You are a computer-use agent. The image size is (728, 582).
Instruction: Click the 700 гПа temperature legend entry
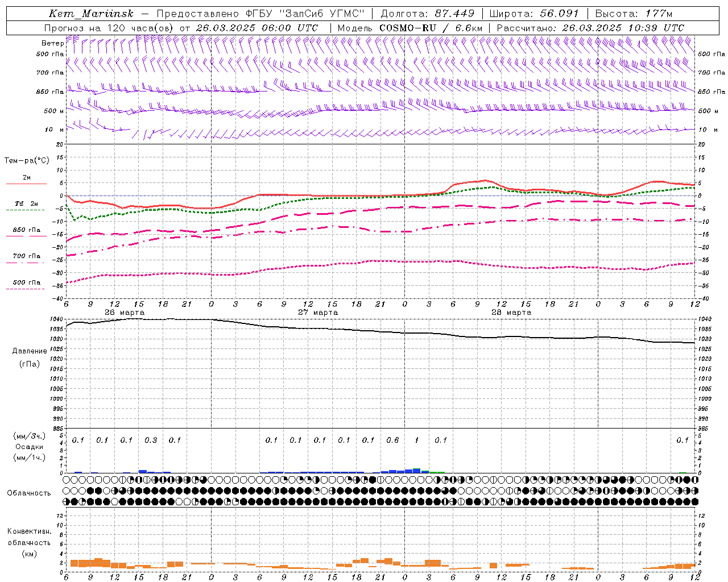point(26,256)
